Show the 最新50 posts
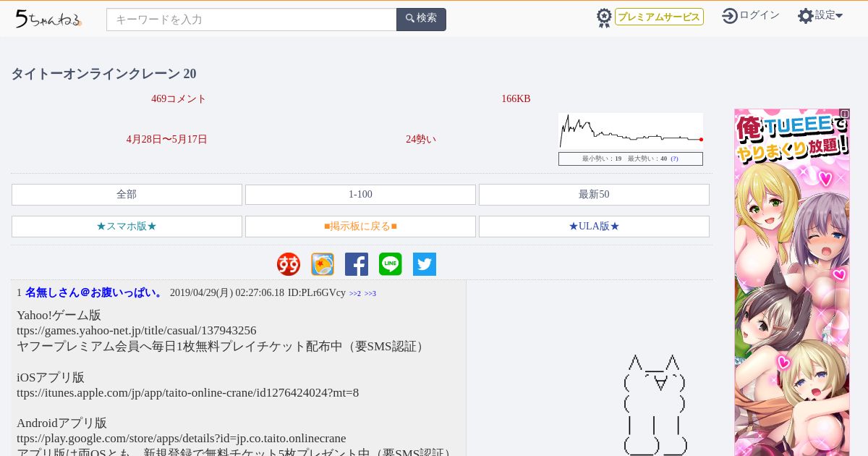The width and height of the screenshot is (868, 456). pyautogui.click(x=594, y=195)
